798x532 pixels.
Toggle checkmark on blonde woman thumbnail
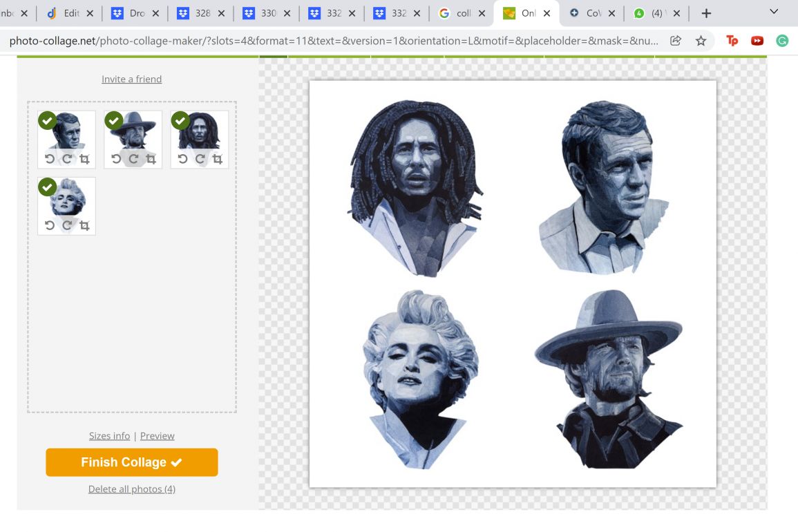click(x=48, y=187)
